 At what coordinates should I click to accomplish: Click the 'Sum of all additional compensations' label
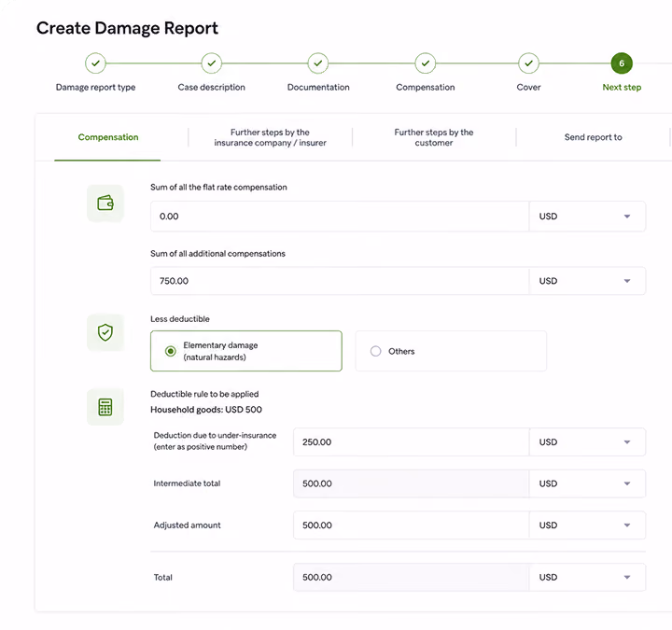[x=217, y=254]
